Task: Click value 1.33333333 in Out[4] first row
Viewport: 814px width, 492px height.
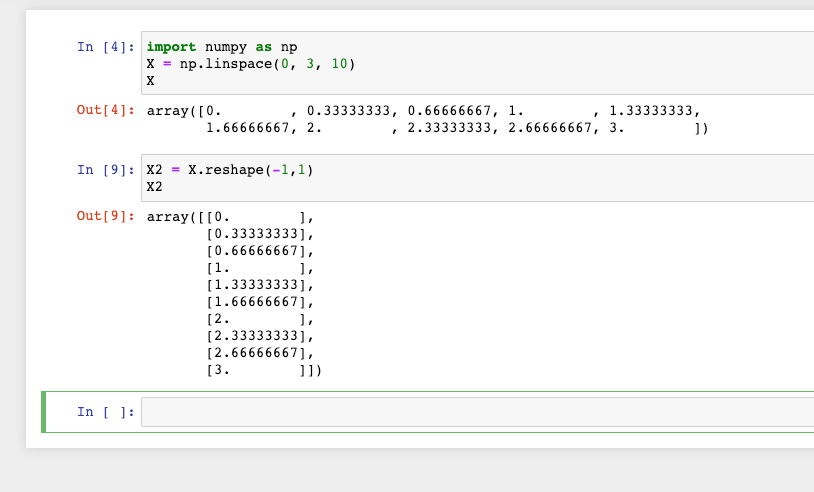Action: [650, 111]
